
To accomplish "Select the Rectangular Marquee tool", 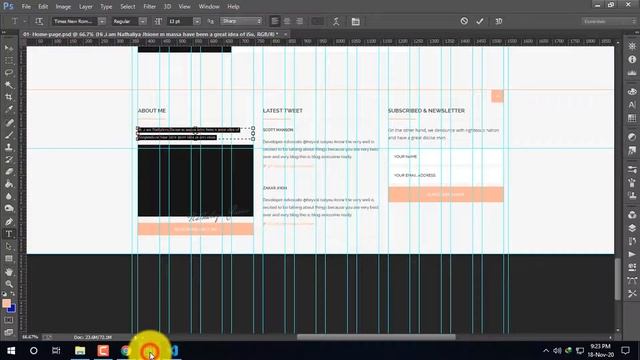I will [x=9, y=60].
